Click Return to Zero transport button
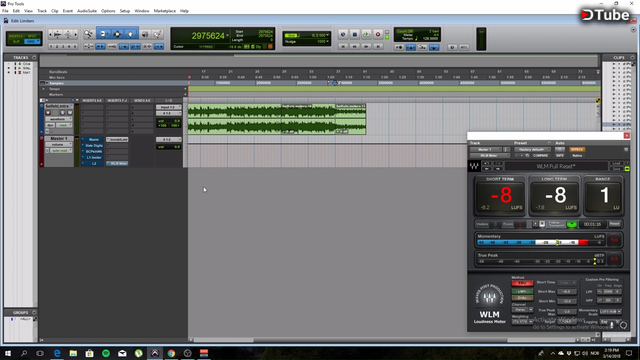Screen dimensions: 640x360 pos(343,47)
